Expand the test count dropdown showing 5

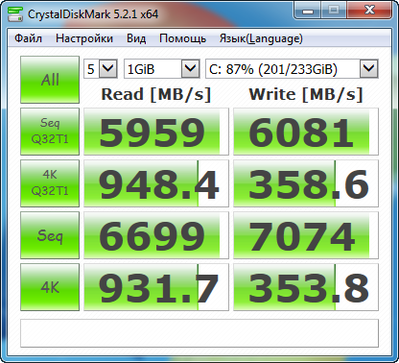100,69
